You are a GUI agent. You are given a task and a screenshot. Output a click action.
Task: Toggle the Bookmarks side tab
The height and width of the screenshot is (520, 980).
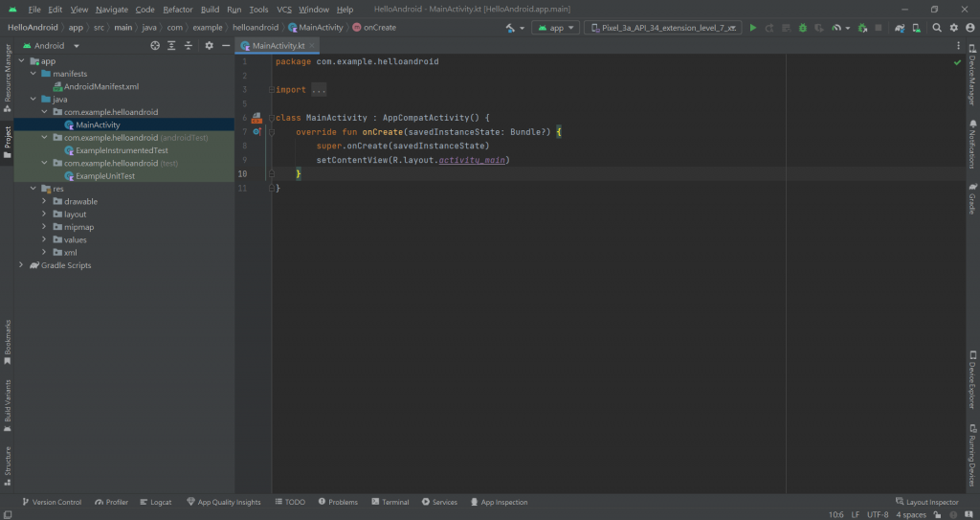pyautogui.click(x=8, y=342)
